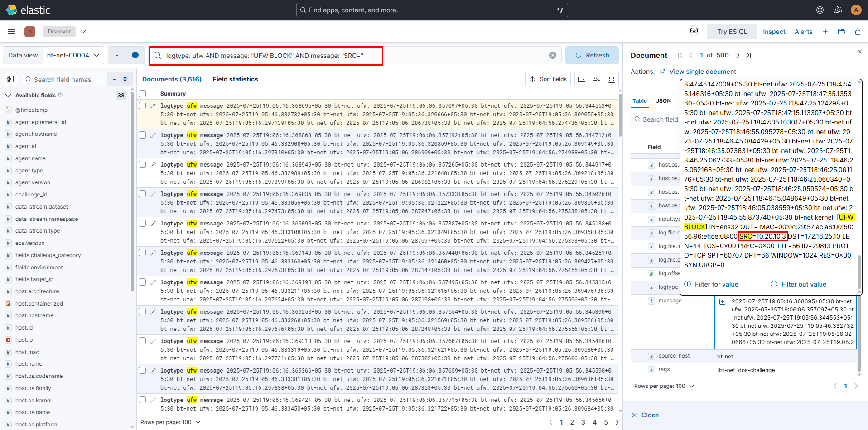Viewport: 868px width, 430px height.
Task: Go to first document in the flyout
Action: [680, 55]
